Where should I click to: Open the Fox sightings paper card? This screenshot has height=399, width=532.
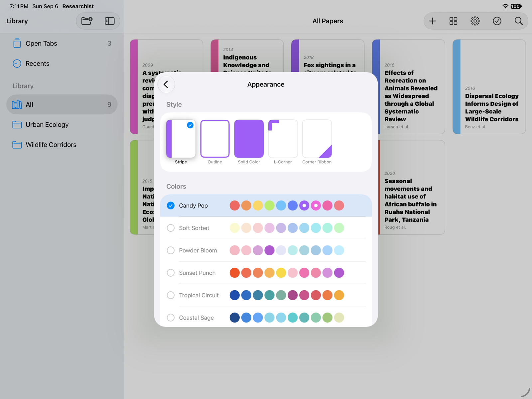pos(328,56)
